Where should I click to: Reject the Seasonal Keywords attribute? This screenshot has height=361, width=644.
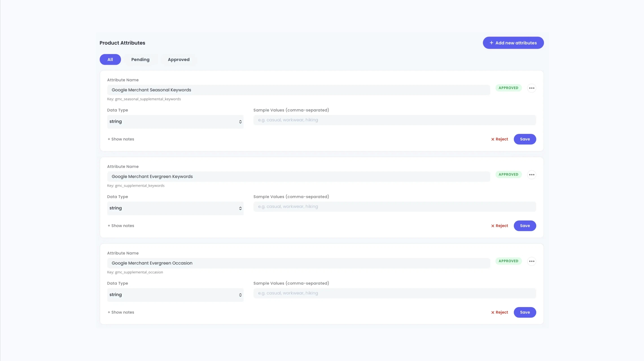[x=499, y=139]
